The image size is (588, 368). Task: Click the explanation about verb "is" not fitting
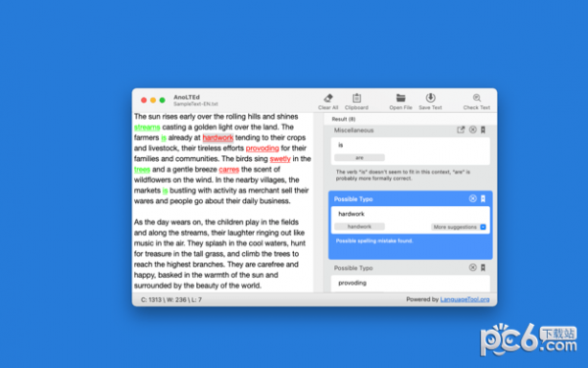(403, 175)
